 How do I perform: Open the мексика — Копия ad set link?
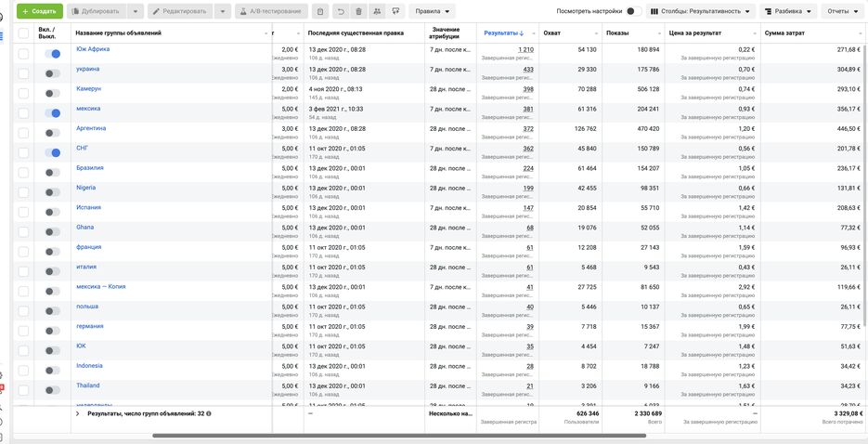point(101,287)
